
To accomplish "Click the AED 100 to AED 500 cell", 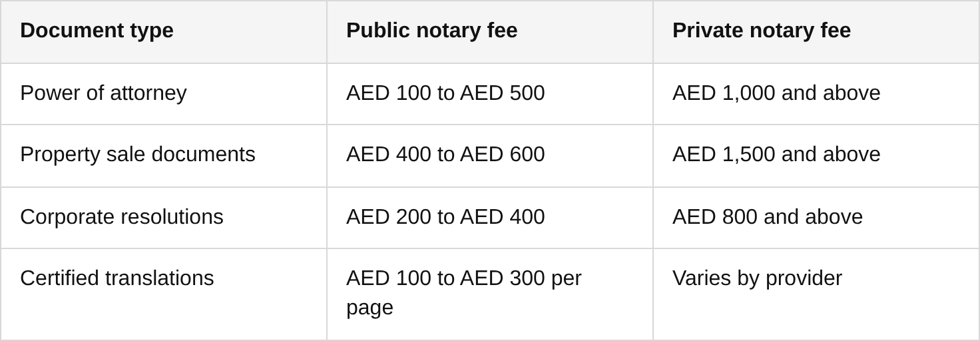I will 445,93.
